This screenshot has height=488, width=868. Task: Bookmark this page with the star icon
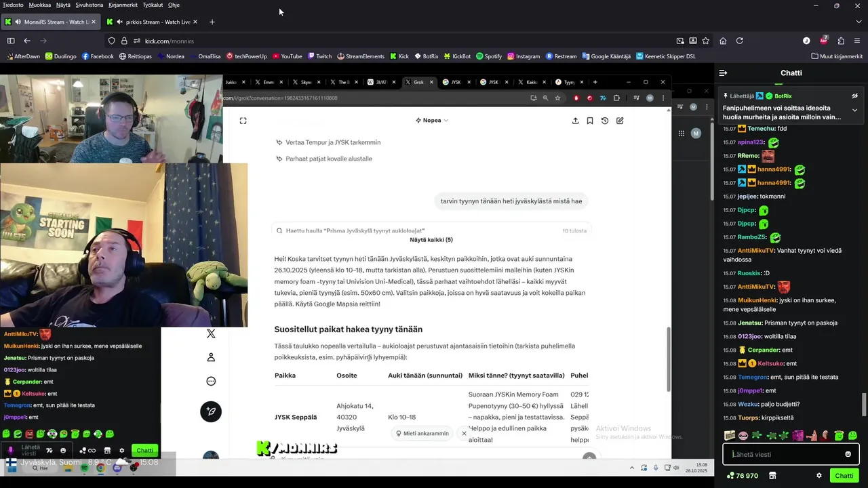(705, 41)
